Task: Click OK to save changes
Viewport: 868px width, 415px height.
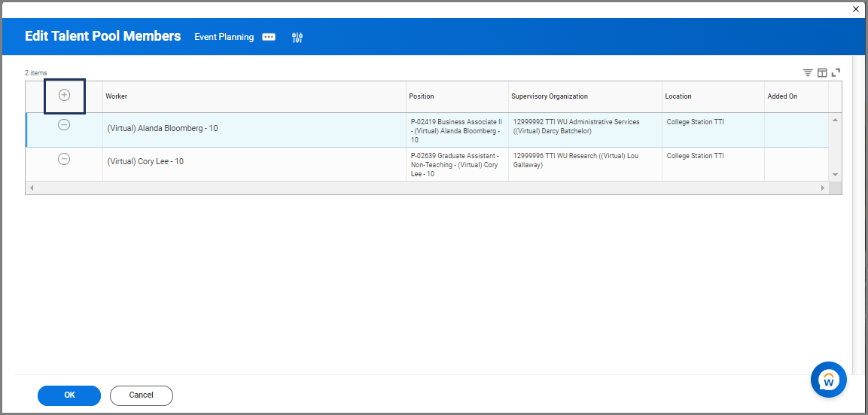Action: (x=69, y=395)
